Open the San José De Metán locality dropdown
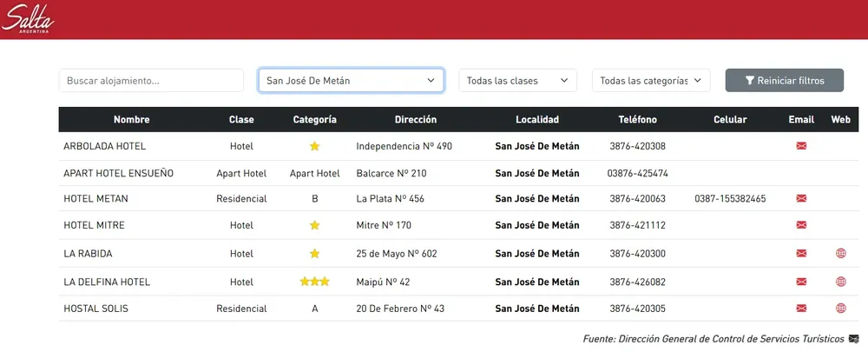868x352 pixels. [x=352, y=81]
